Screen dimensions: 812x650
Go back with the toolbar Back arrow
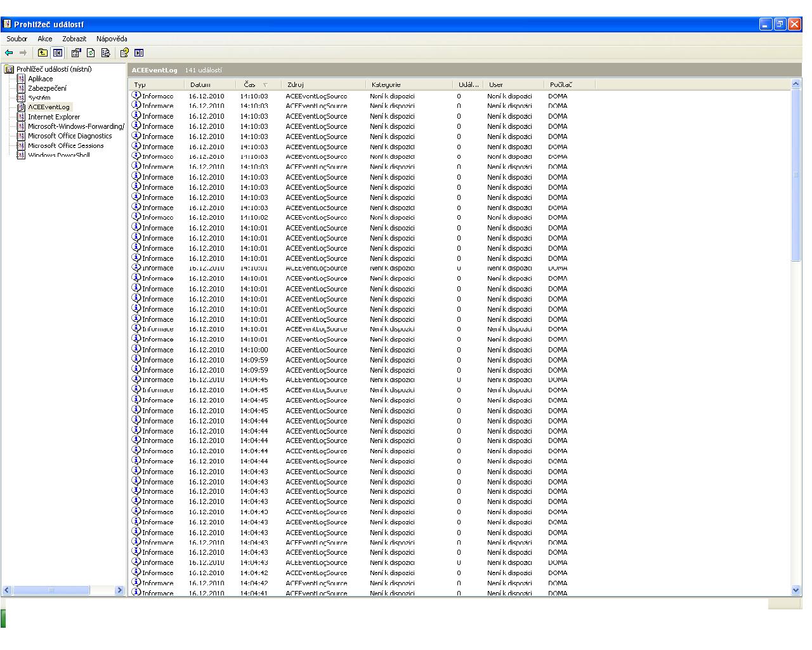tap(9, 53)
